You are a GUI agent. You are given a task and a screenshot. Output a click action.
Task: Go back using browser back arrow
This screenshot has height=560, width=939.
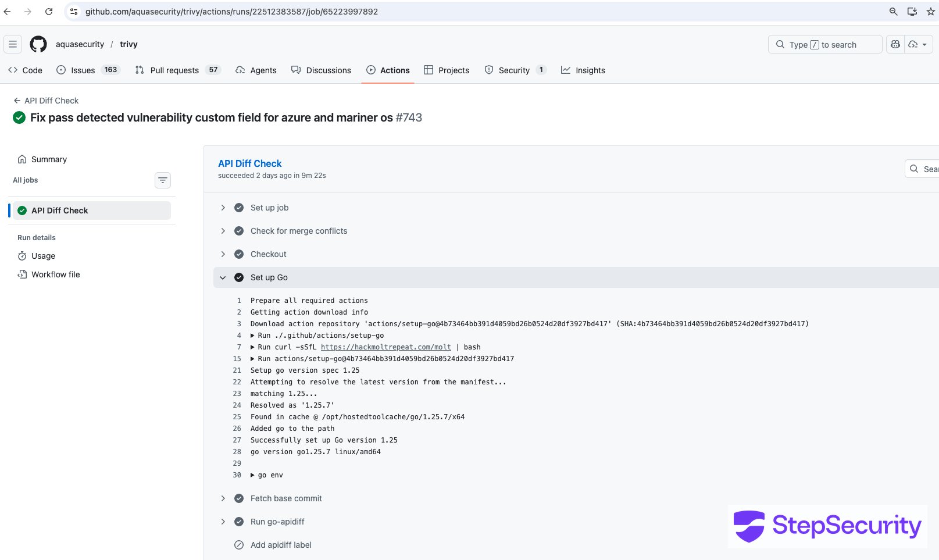click(7, 12)
